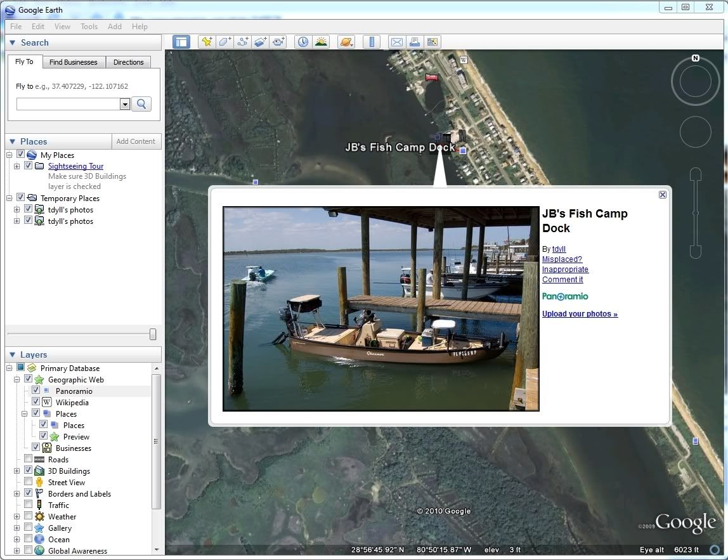The image size is (728, 560).
Task: Click the Print toolbar icon
Action: coord(415,42)
